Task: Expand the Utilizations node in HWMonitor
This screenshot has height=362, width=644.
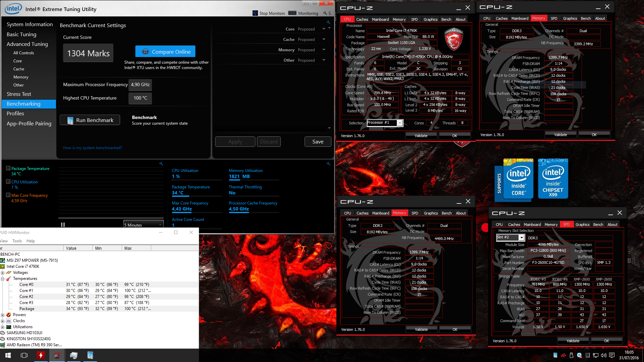Action: coord(2,327)
